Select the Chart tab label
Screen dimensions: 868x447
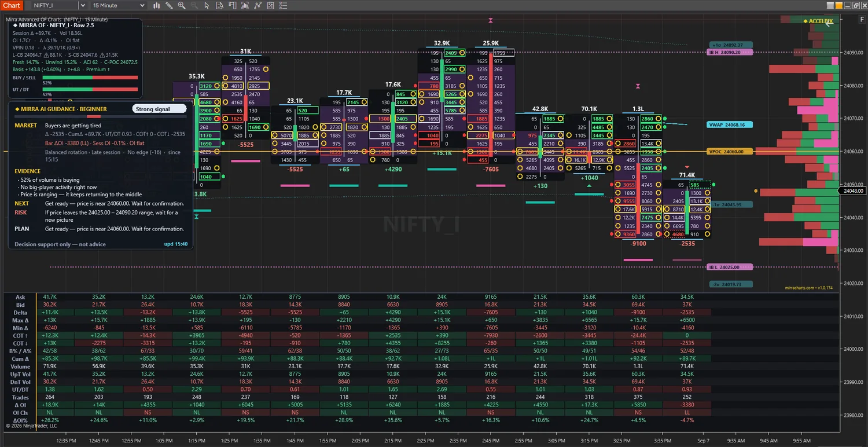click(x=12, y=5)
